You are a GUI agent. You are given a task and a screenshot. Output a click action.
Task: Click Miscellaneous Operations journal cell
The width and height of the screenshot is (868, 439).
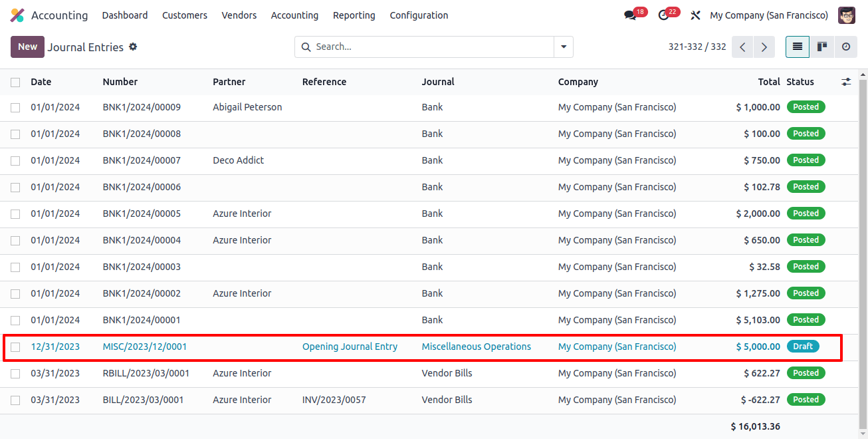[477, 347]
